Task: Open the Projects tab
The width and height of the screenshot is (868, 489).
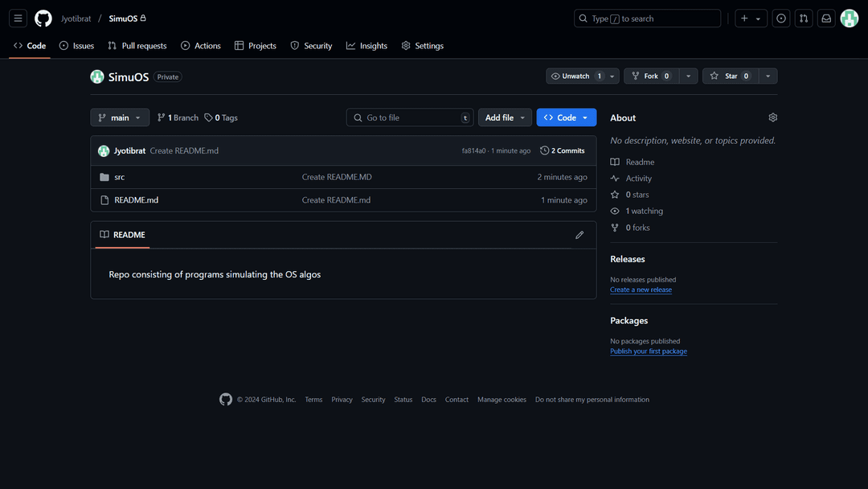Action: click(x=256, y=45)
